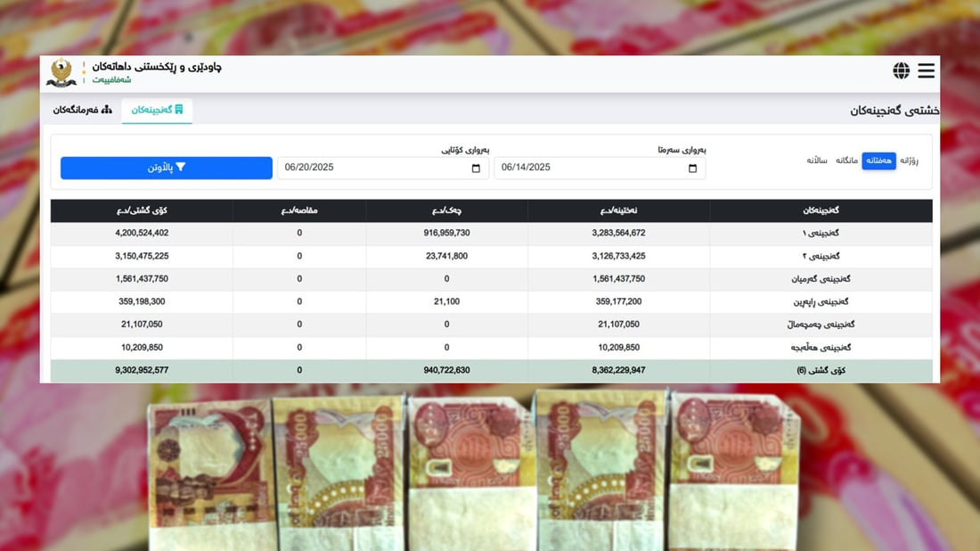980x551 pixels.
Task: Click the گەنجینەکان column header in table
Action: click(x=821, y=210)
